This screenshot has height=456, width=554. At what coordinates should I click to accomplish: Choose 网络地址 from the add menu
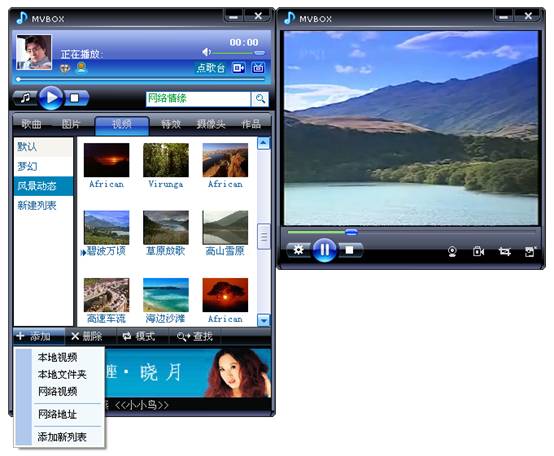tap(57, 414)
